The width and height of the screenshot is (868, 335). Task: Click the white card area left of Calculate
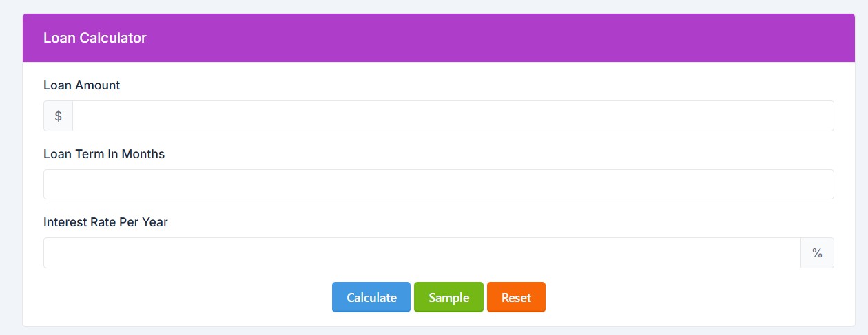pos(186,297)
